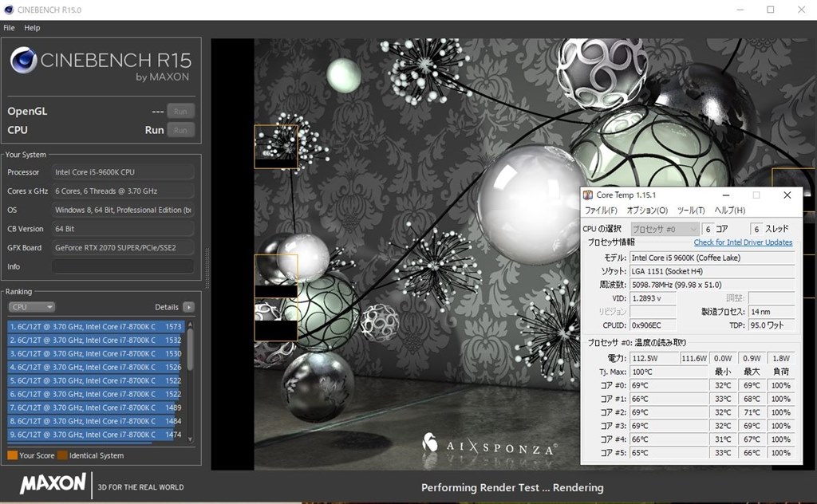817x504 pixels.
Task: Maximize the Cinebench window
Action: (x=771, y=10)
